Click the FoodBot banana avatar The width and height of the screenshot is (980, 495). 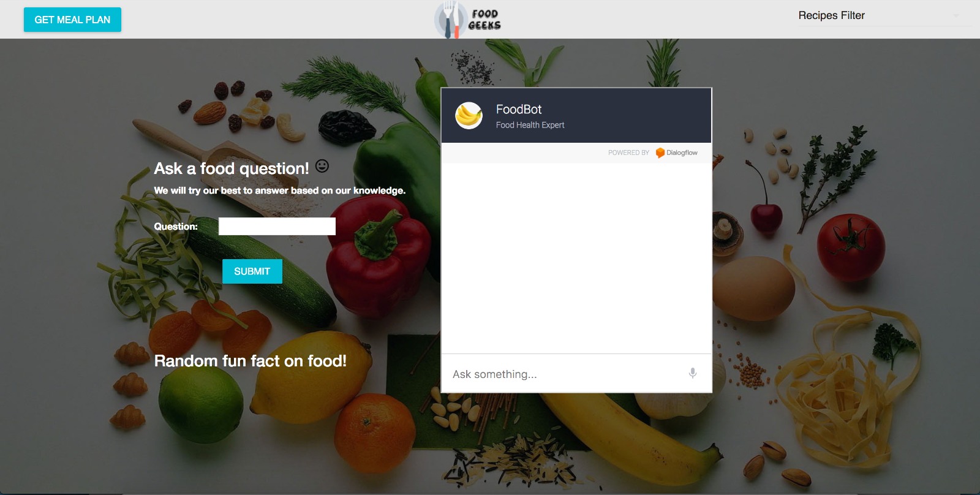coord(469,115)
